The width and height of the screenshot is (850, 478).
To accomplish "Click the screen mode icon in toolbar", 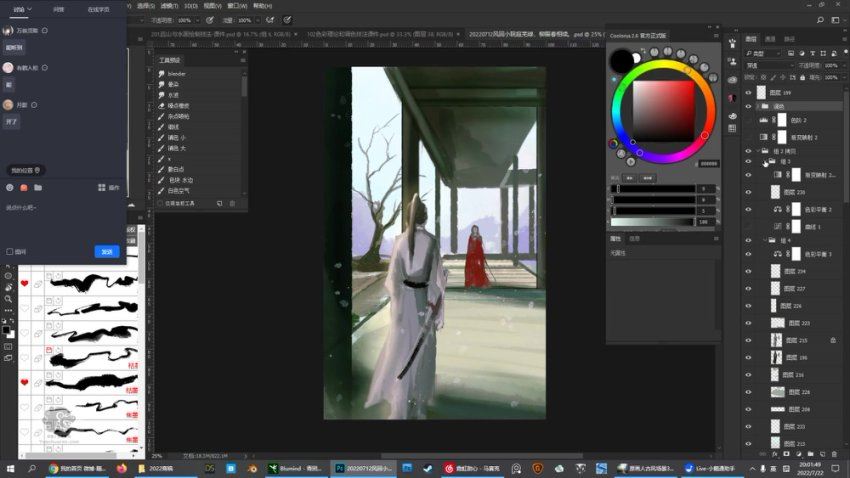I will click(8, 358).
